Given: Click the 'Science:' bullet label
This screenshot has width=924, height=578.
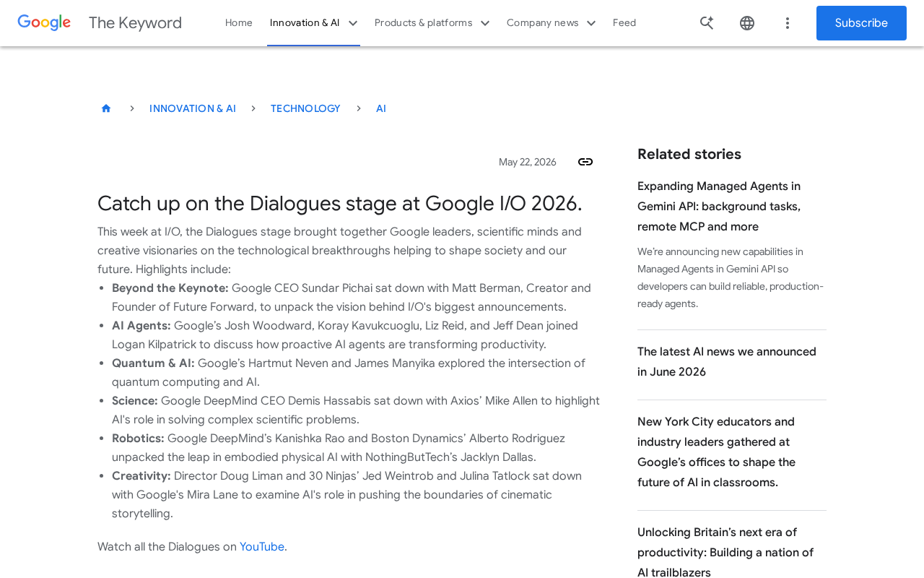Looking at the screenshot, I should (135, 401).
